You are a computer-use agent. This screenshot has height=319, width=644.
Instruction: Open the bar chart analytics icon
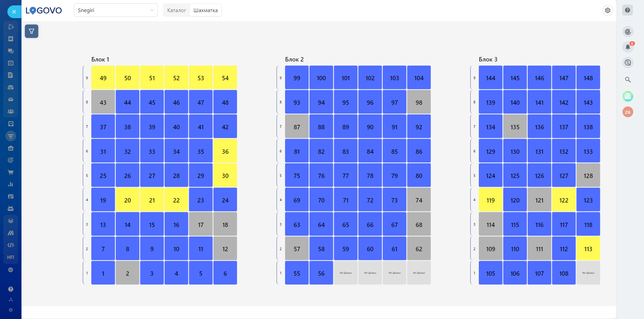[11, 184]
